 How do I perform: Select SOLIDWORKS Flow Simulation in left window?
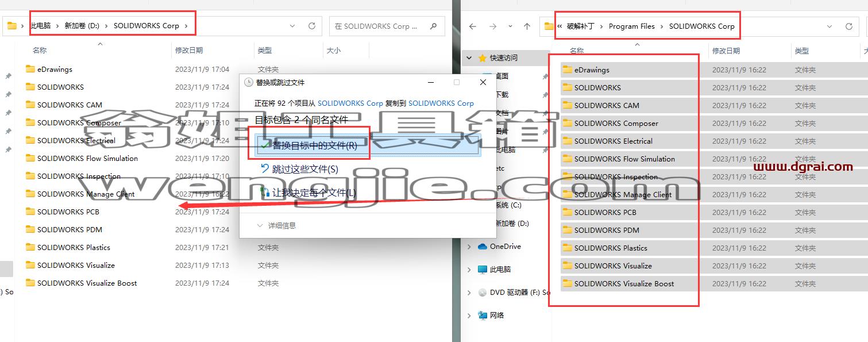[87, 158]
